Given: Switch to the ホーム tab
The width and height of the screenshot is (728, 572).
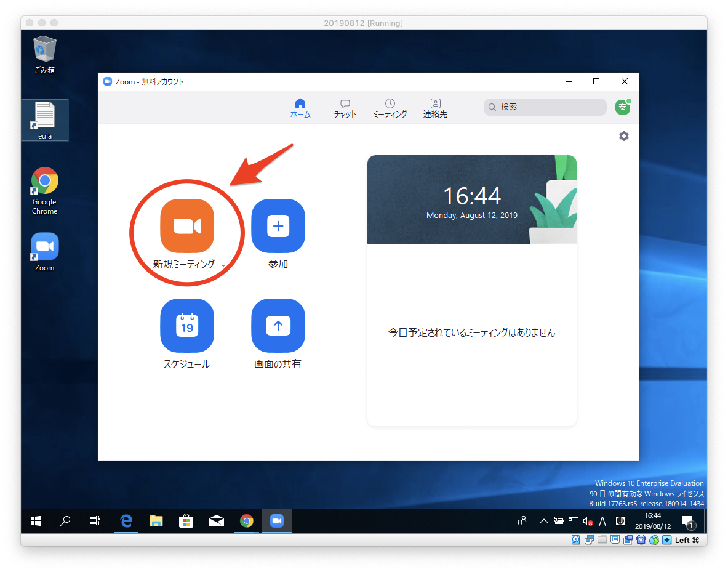Looking at the screenshot, I should pos(300,108).
